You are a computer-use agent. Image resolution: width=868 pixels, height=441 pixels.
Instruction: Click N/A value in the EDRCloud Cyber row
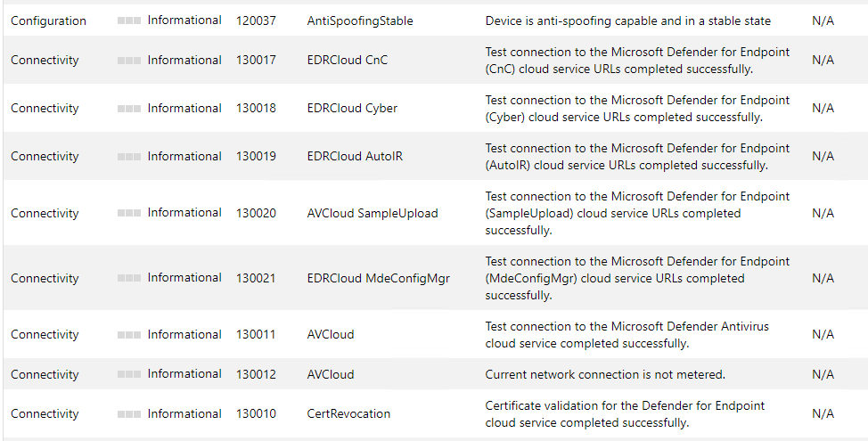click(x=823, y=108)
